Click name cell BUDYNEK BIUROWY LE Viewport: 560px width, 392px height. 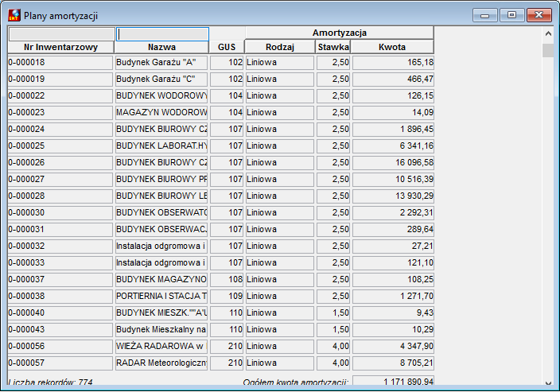[161, 196]
